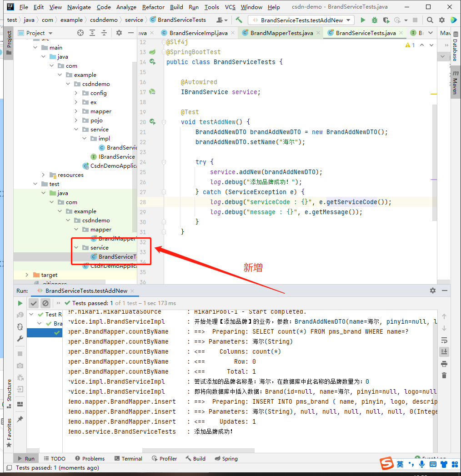The height and width of the screenshot is (476, 461).
Task: Open the Structure side panel
Action: (9, 393)
